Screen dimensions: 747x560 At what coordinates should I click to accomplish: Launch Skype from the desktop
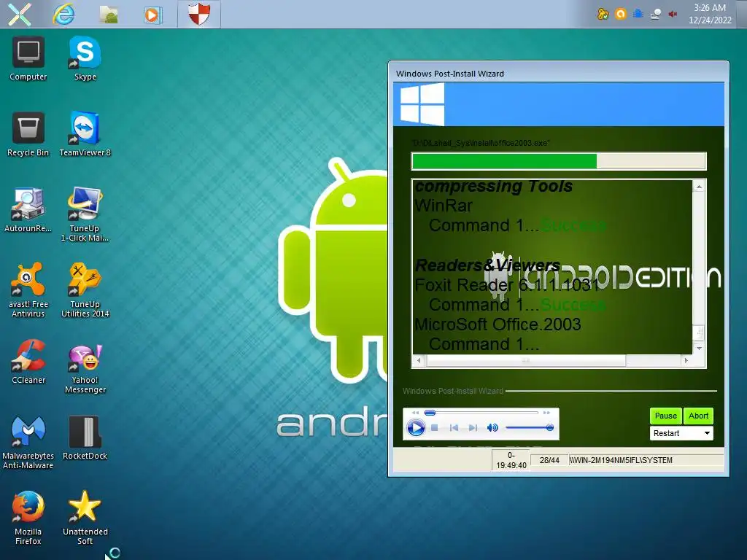(85, 59)
